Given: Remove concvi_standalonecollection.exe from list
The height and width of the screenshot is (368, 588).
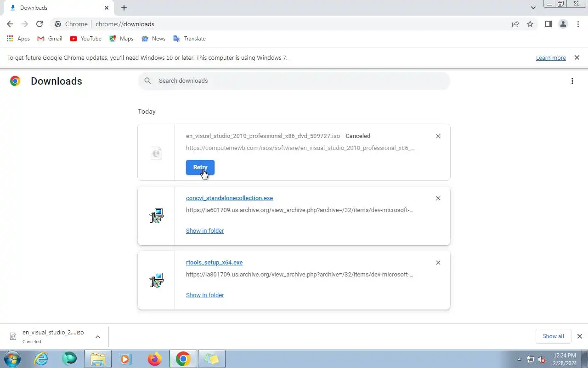Looking at the screenshot, I should (438, 198).
